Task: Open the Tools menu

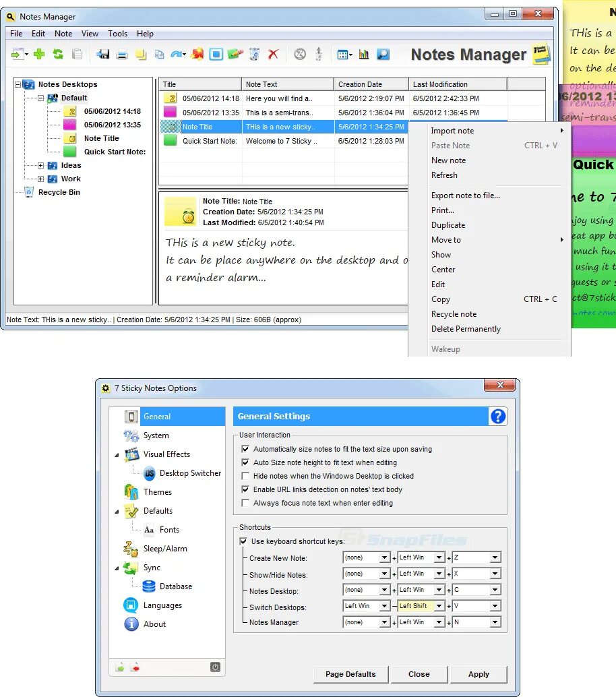Action: [117, 34]
